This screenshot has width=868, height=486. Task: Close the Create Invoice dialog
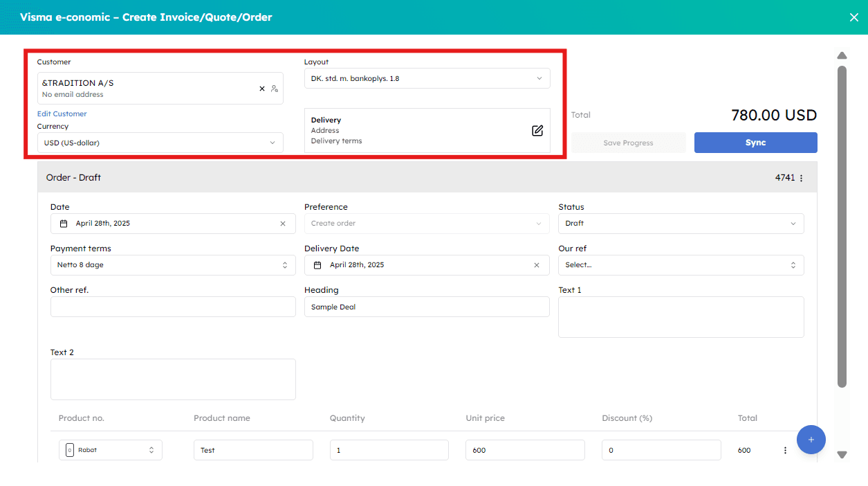pos(854,17)
